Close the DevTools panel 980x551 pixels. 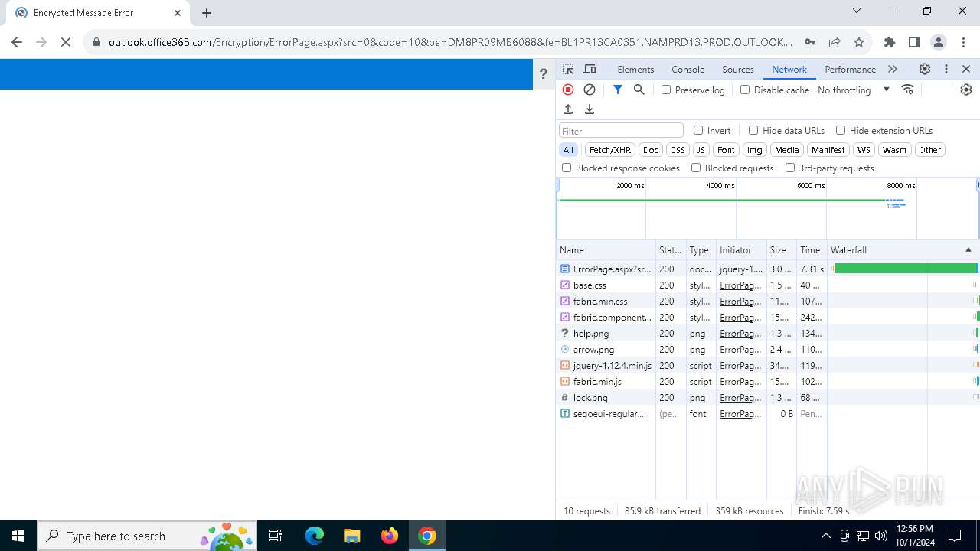click(966, 69)
